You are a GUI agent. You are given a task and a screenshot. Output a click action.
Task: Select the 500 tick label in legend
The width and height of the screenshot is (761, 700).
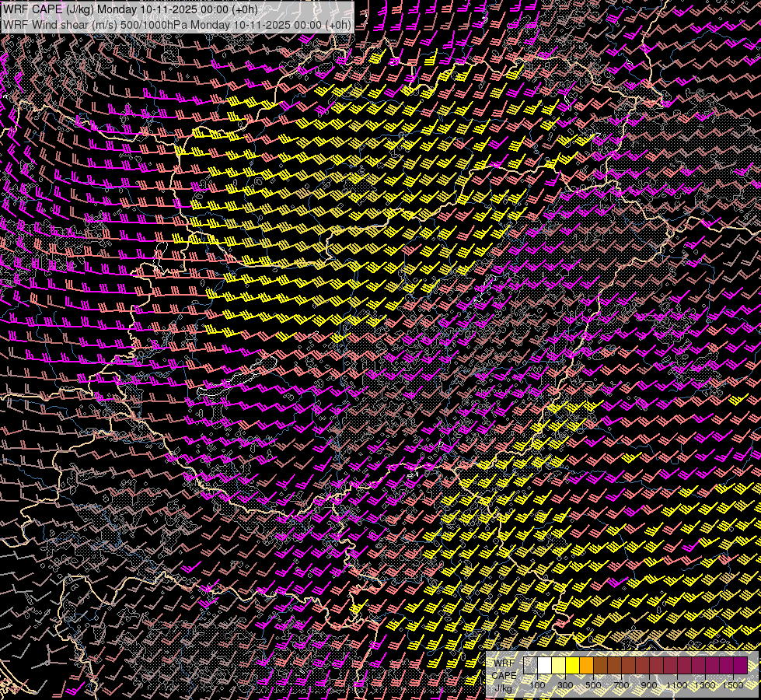[593, 684]
